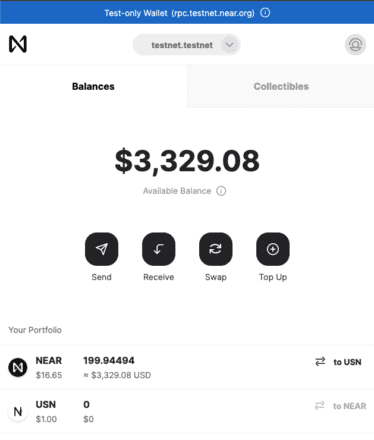This screenshot has width=374, height=440.
Task: Click the $3,329.08 total balance amount
Action: [x=187, y=161]
